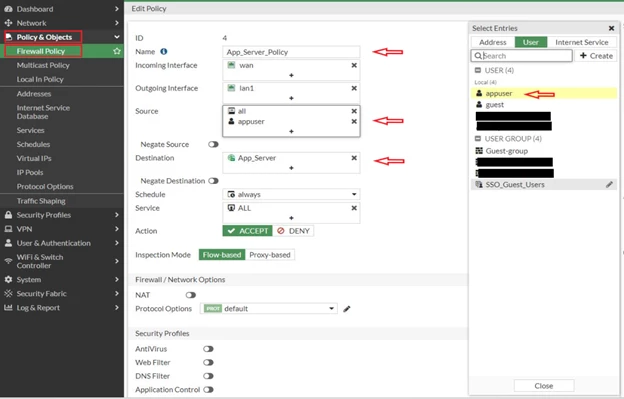Add another Outgoing Interface with plus
The width and height of the screenshot is (624, 399).
click(x=291, y=98)
